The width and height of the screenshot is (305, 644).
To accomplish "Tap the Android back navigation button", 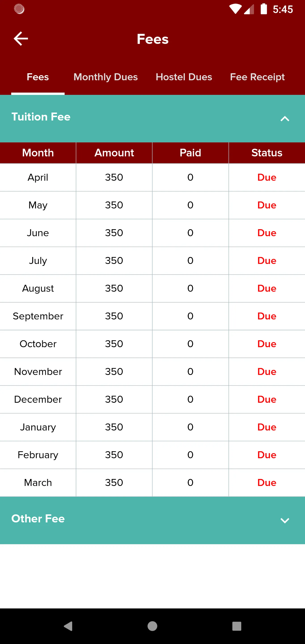I will [x=68, y=626].
